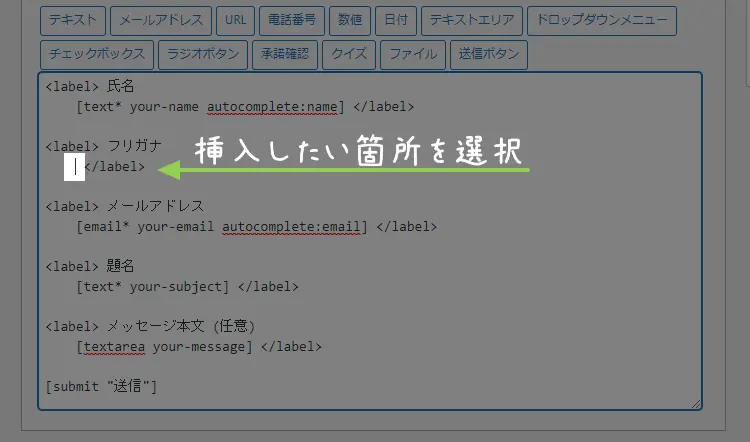Add a ファイル upload tag

(413, 55)
